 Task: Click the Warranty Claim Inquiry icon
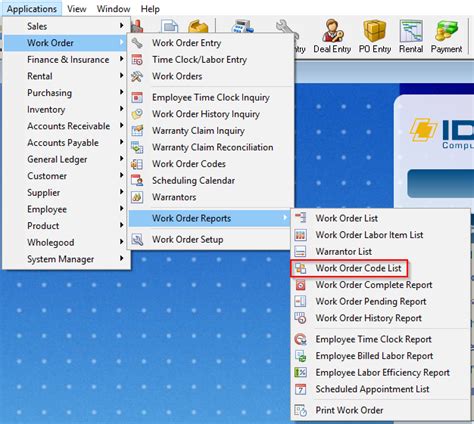[137, 131]
